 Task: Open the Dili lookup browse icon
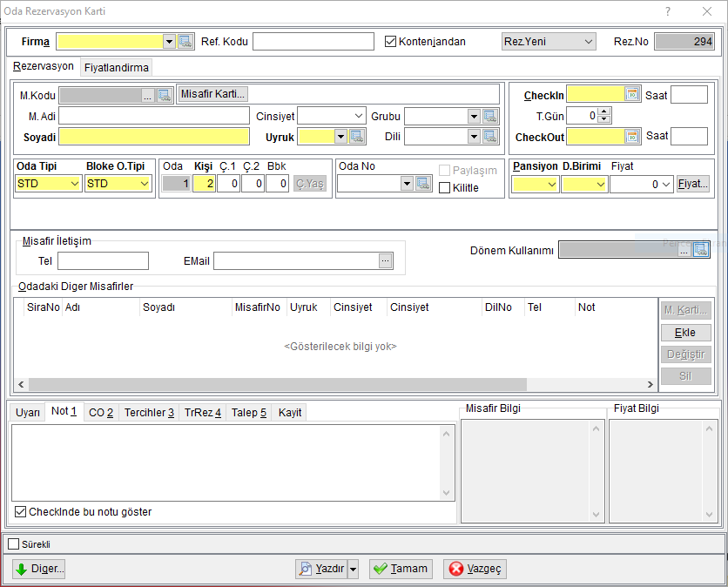tap(490, 137)
